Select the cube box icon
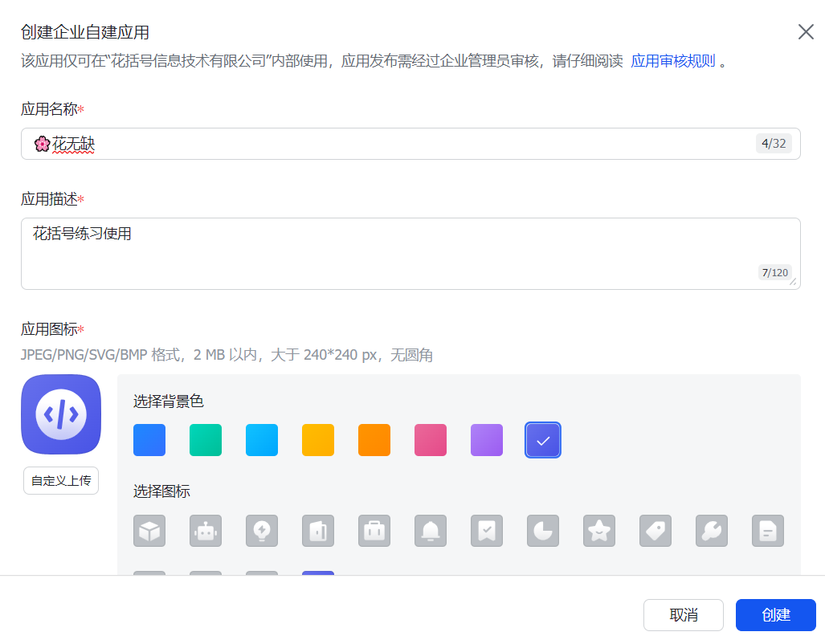 click(x=149, y=531)
